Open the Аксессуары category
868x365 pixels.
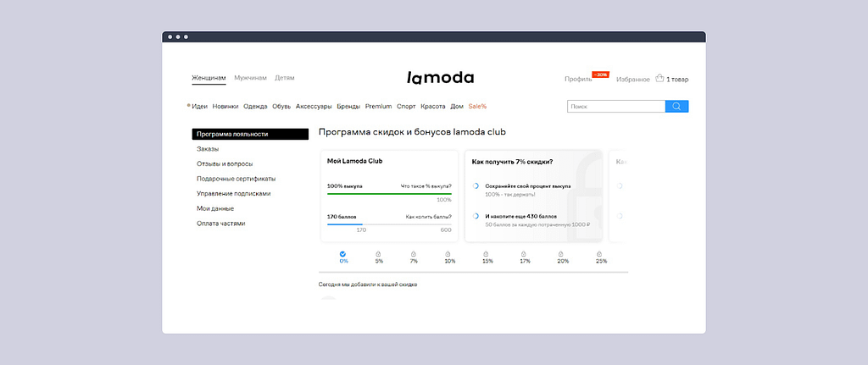click(x=314, y=106)
